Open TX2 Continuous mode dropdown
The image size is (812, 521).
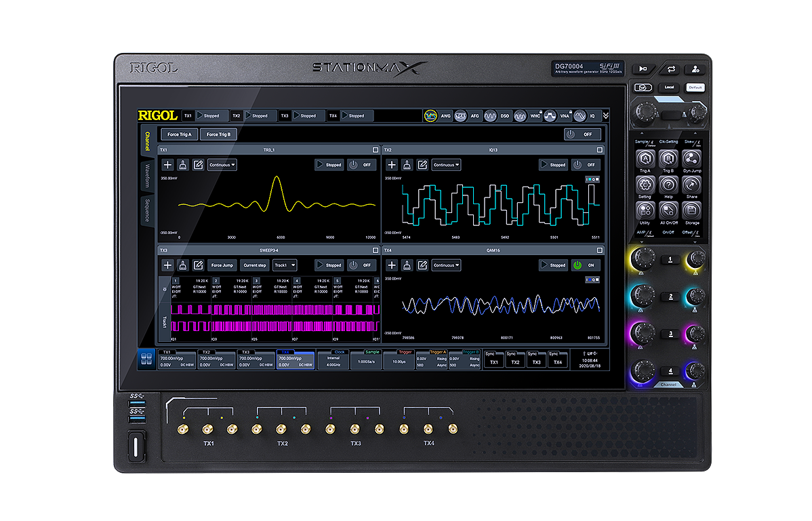[447, 165]
